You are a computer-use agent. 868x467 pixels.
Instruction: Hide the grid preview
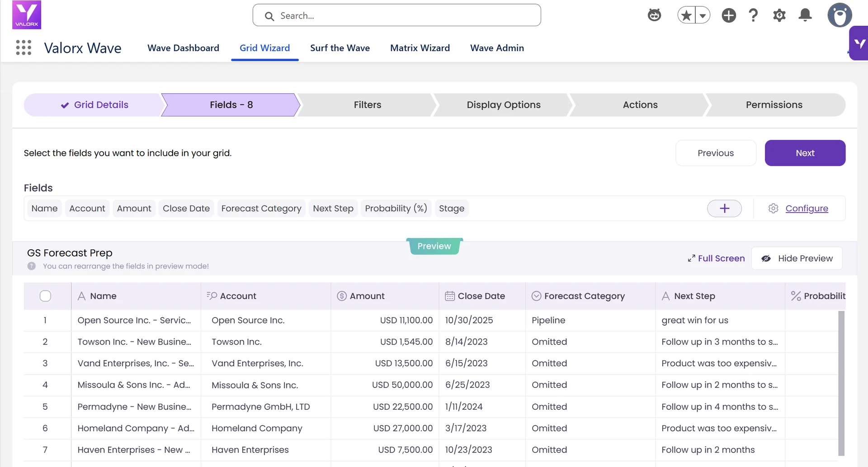tap(797, 258)
